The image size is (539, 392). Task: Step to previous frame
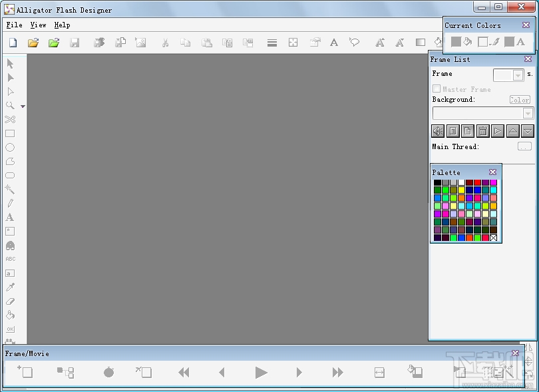coord(222,373)
